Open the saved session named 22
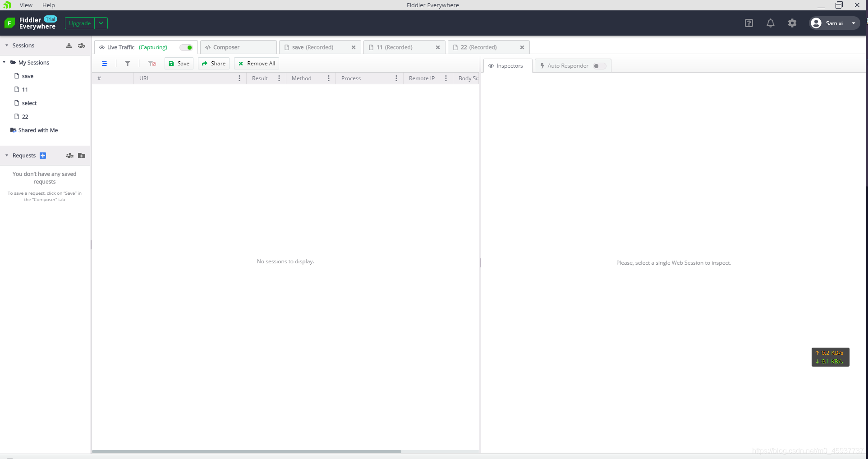Image resolution: width=868 pixels, height=459 pixels. [25, 117]
